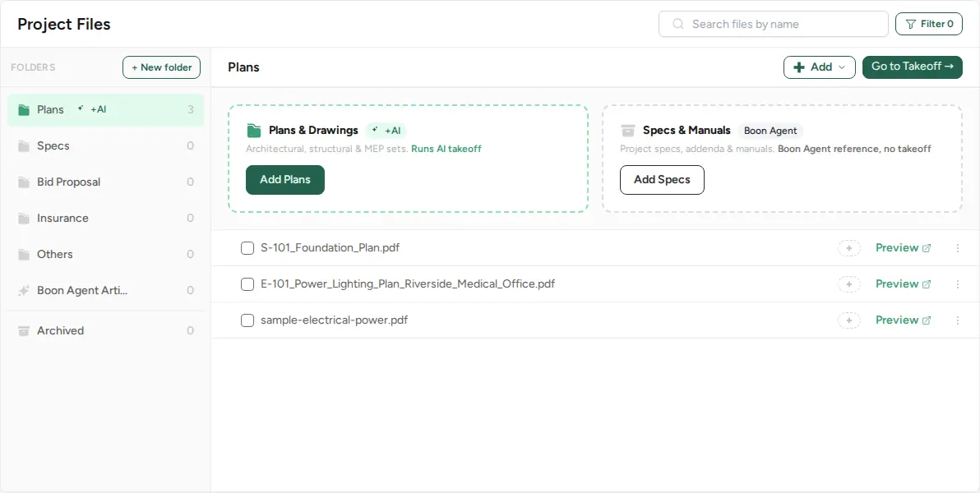Focus the Search files by name field

773,25
